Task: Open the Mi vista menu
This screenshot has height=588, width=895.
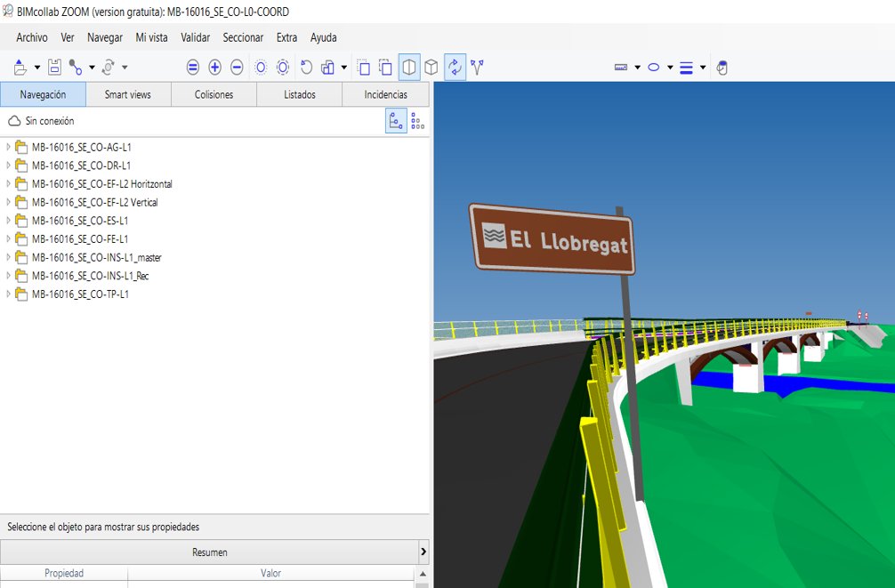Action: click(x=152, y=37)
